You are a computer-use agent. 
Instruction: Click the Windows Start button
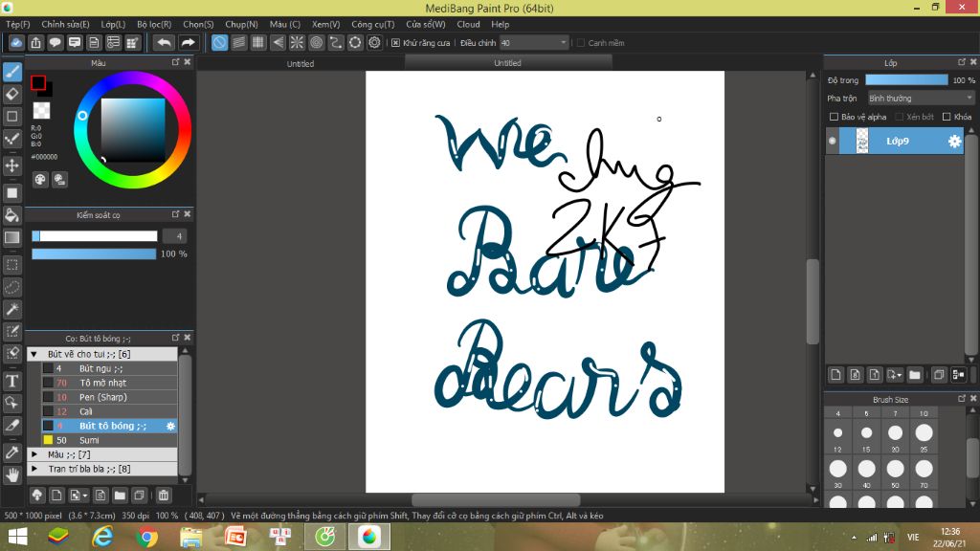17,538
